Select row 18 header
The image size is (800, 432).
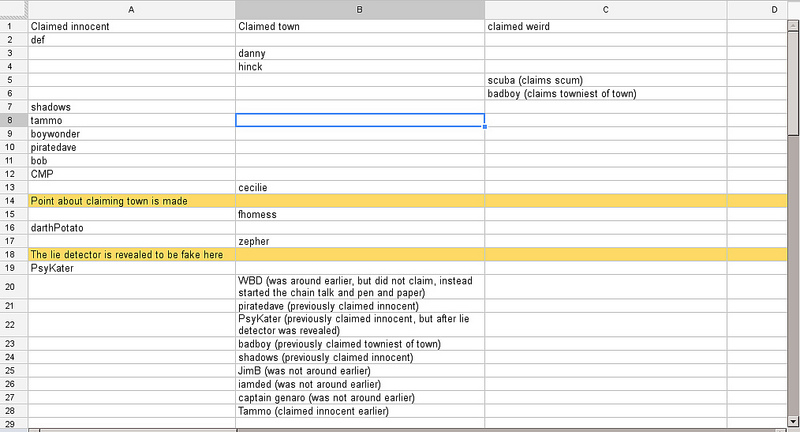click(14, 254)
